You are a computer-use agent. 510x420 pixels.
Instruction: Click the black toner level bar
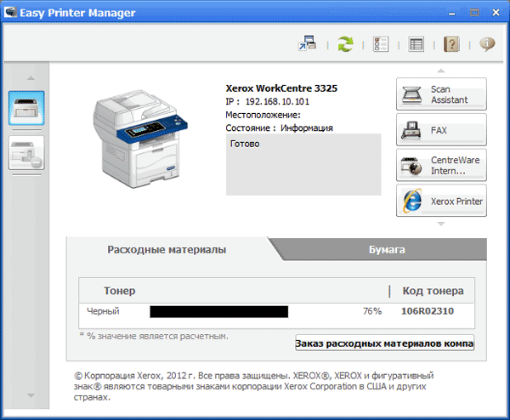(219, 312)
